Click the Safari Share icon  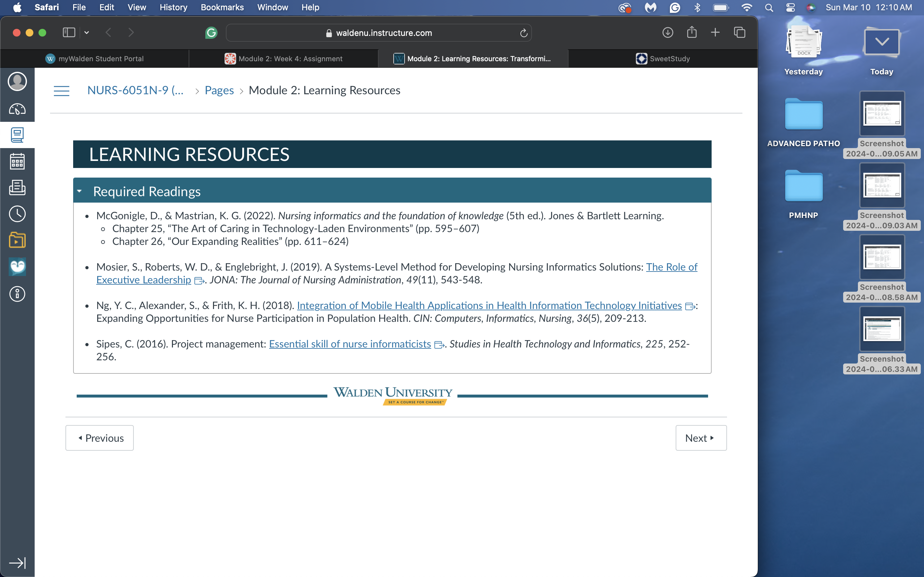691,32
